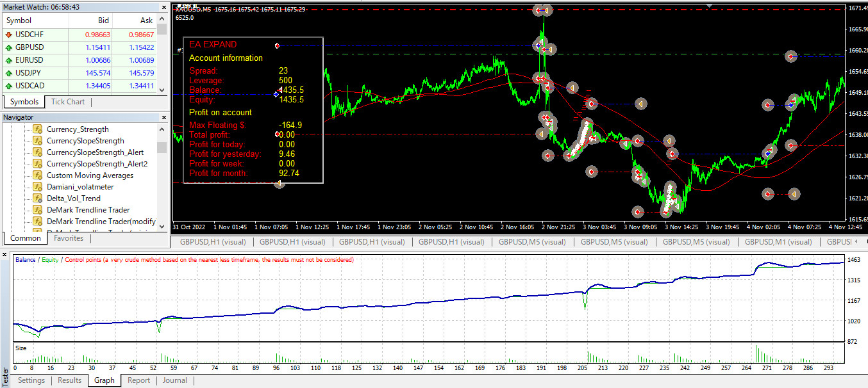Click the green up arrow beside USDJPY
Viewport: 868px width, 388px height.
point(8,73)
